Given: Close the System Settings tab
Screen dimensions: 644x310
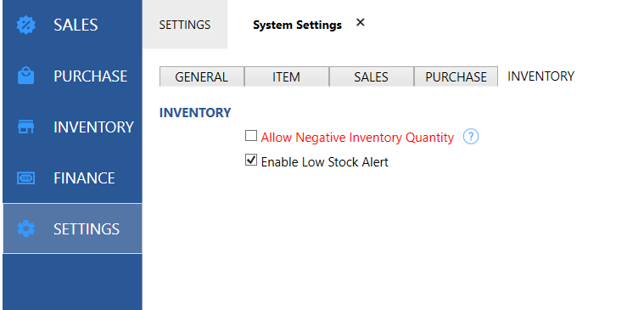Looking at the screenshot, I should pos(361,23).
